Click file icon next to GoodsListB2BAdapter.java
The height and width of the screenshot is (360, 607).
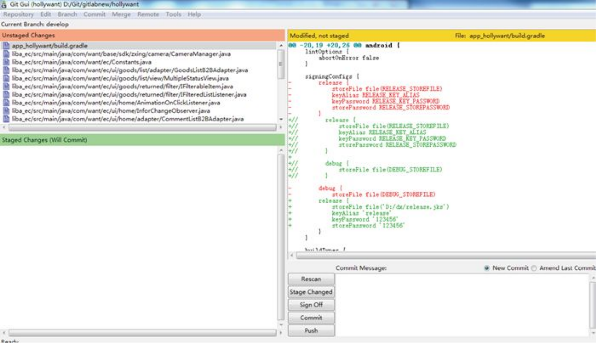6,70
